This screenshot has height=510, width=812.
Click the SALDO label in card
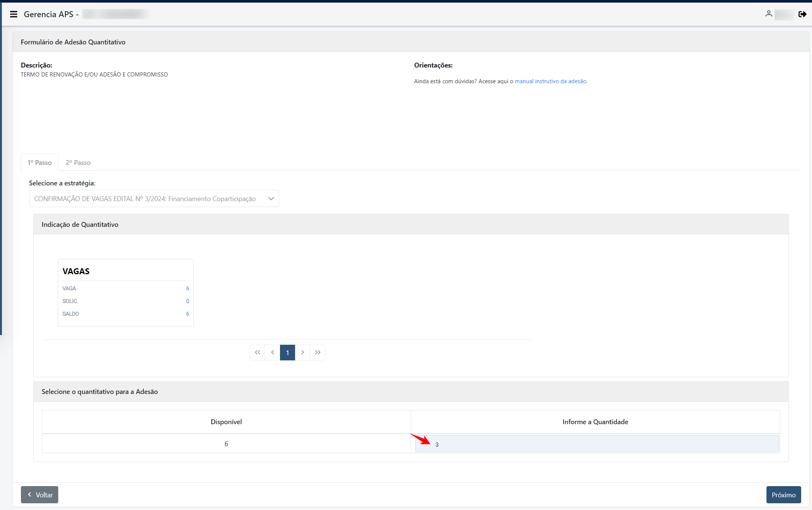coord(71,314)
